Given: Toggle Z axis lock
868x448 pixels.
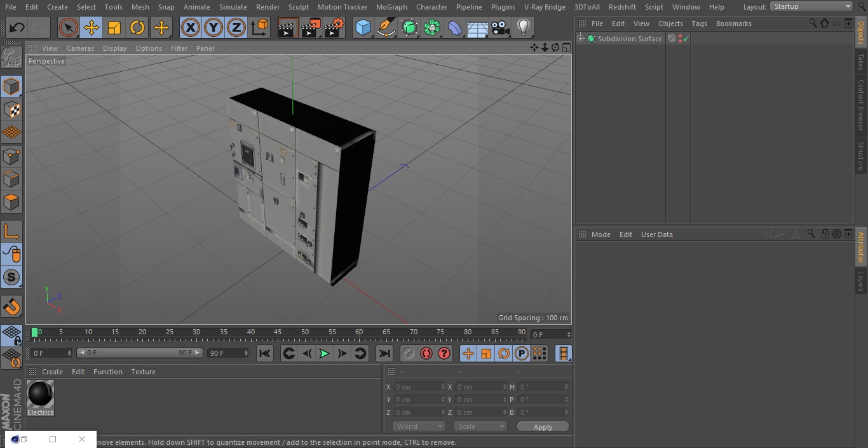Looking at the screenshot, I should 236,27.
